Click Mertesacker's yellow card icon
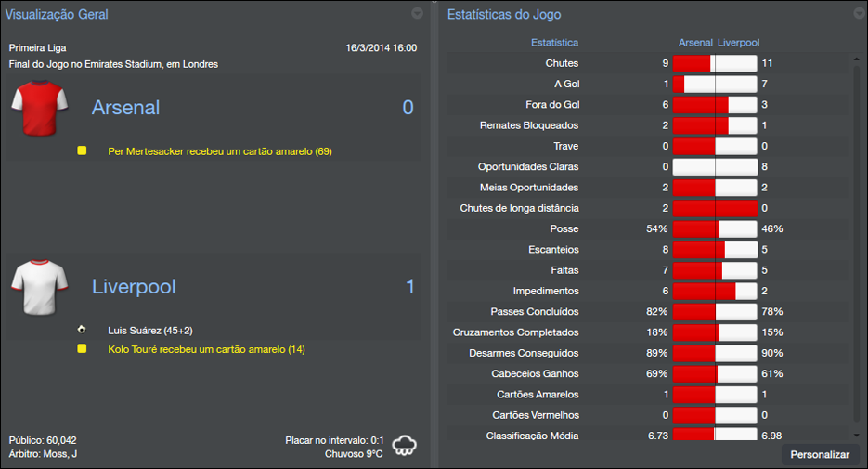This screenshot has width=868, height=469. [x=82, y=150]
